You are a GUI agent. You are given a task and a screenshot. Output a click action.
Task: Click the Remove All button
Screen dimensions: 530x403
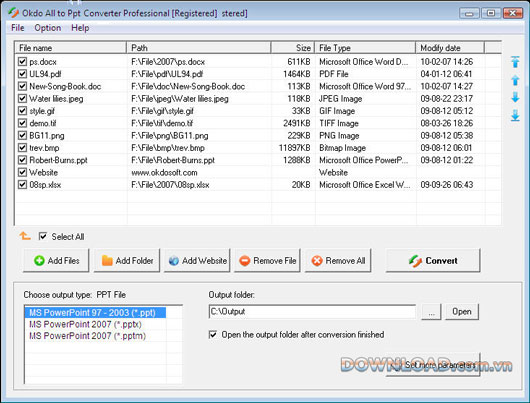coord(338,260)
